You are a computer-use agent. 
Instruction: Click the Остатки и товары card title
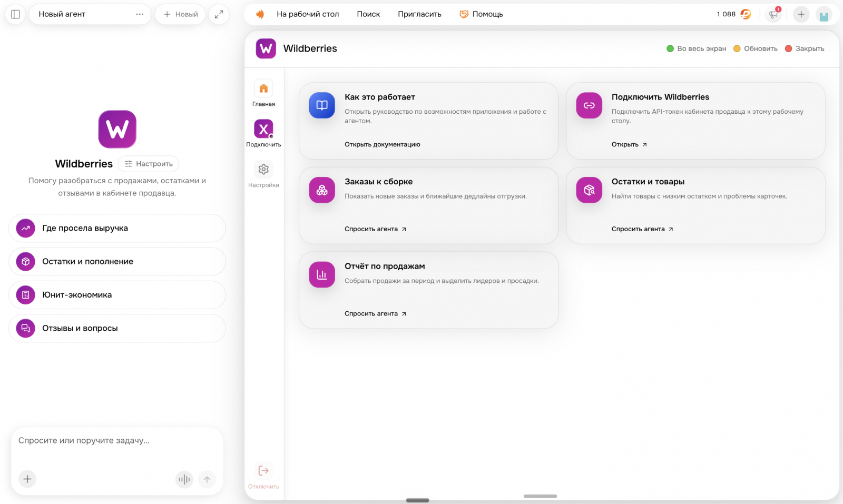pos(648,182)
